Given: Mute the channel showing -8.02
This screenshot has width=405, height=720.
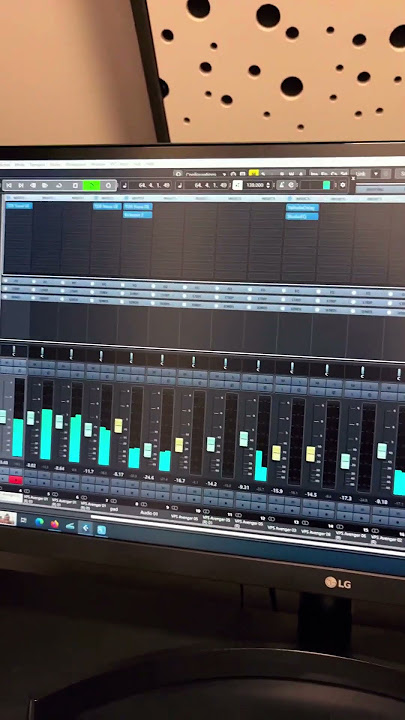Looking at the screenshot, I should click(33, 365).
